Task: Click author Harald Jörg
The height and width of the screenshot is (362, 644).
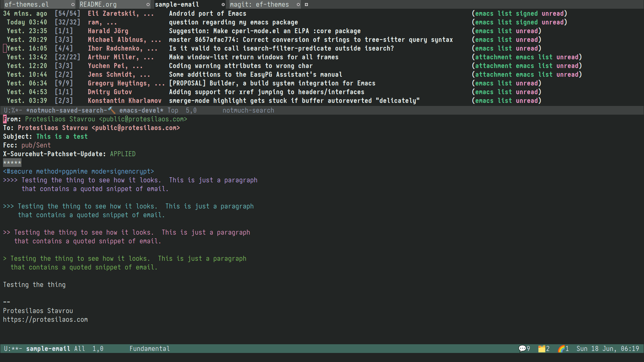Action: (x=108, y=31)
